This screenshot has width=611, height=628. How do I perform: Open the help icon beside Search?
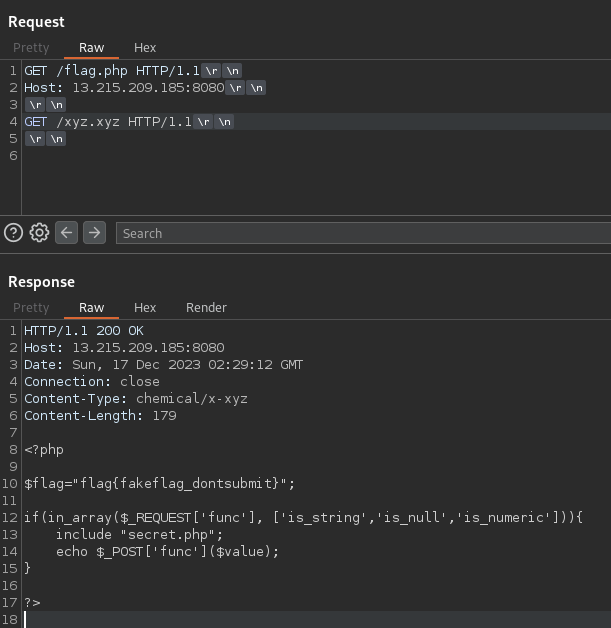[13, 233]
